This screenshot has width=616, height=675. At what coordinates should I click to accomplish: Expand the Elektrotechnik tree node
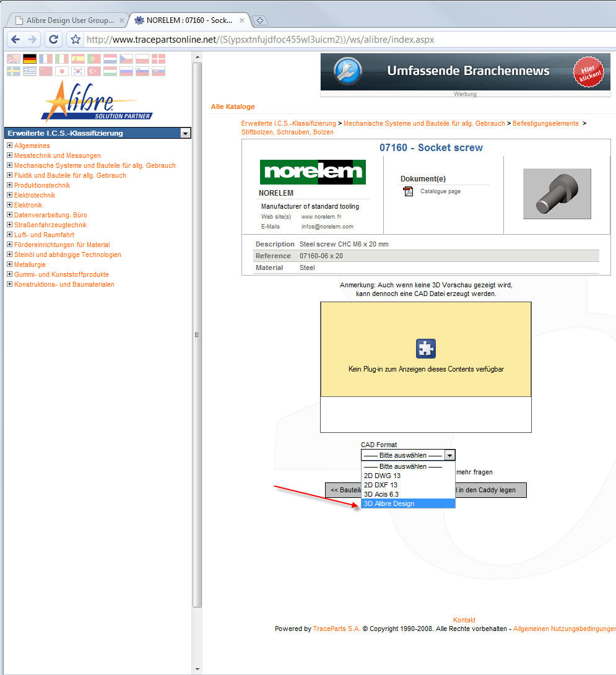tap(9, 195)
